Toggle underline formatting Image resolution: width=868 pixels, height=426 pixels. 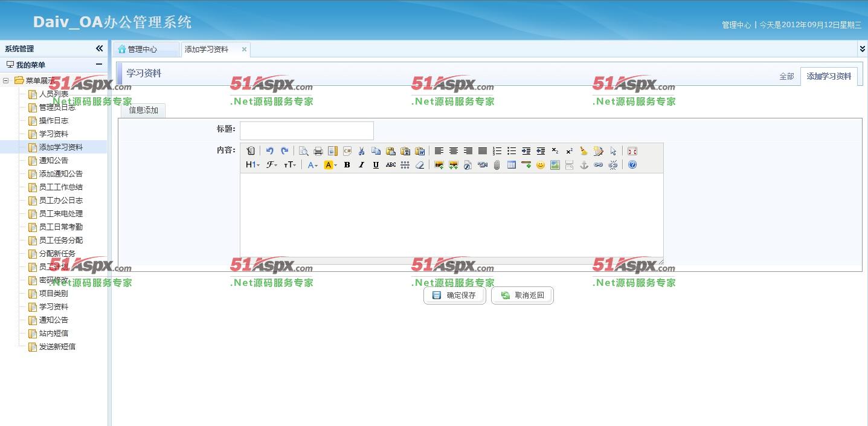pyautogui.click(x=376, y=165)
